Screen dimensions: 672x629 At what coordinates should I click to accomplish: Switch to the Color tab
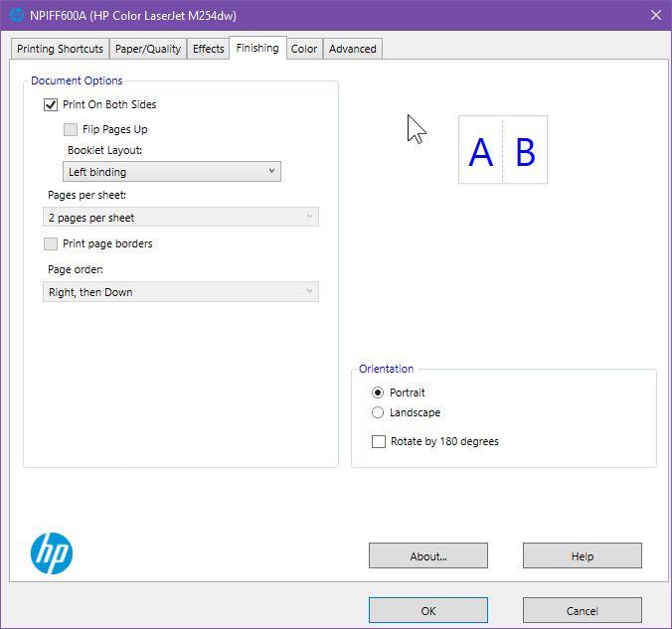click(x=304, y=49)
